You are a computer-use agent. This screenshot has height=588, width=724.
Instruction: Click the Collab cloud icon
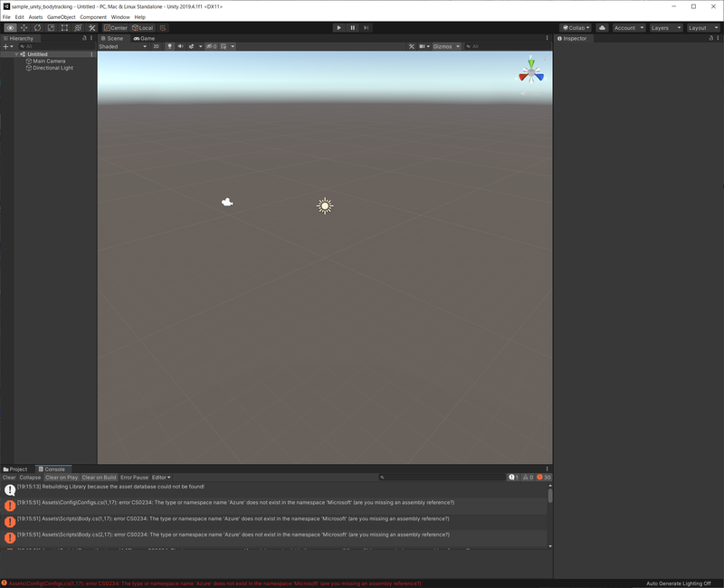click(x=601, y=28)
